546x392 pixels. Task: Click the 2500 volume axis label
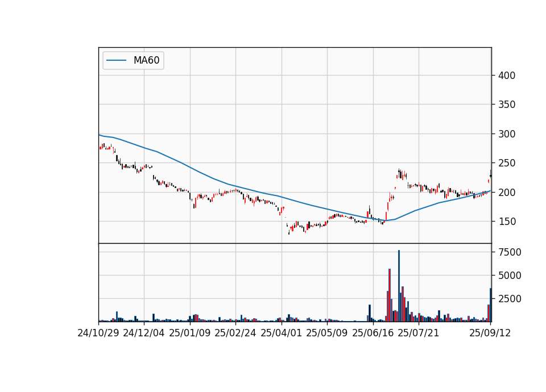point(510,299)
